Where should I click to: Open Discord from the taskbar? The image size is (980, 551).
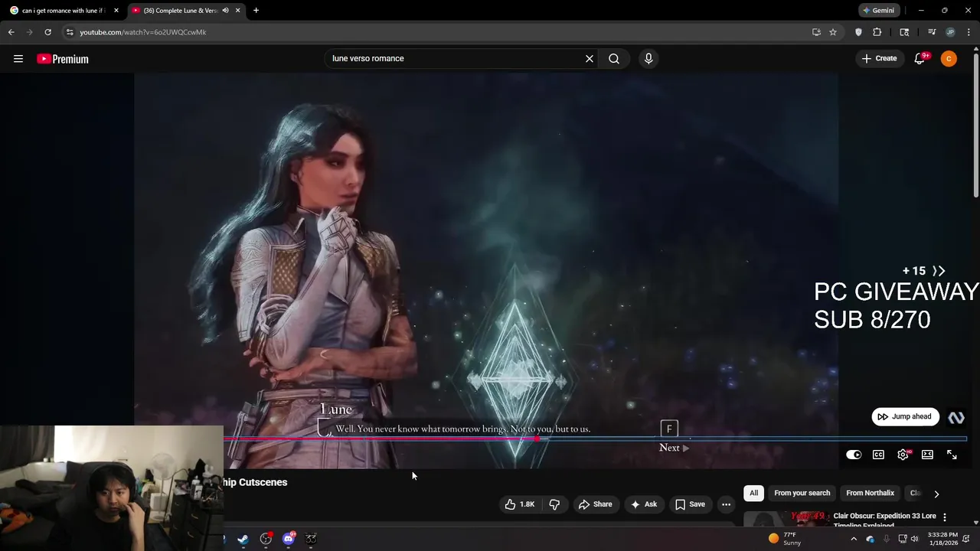pos(289,539)
